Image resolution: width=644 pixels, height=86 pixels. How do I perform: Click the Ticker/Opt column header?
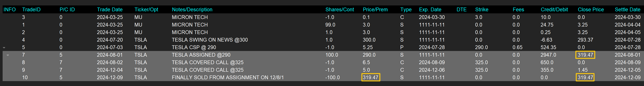tap(146, 10)
